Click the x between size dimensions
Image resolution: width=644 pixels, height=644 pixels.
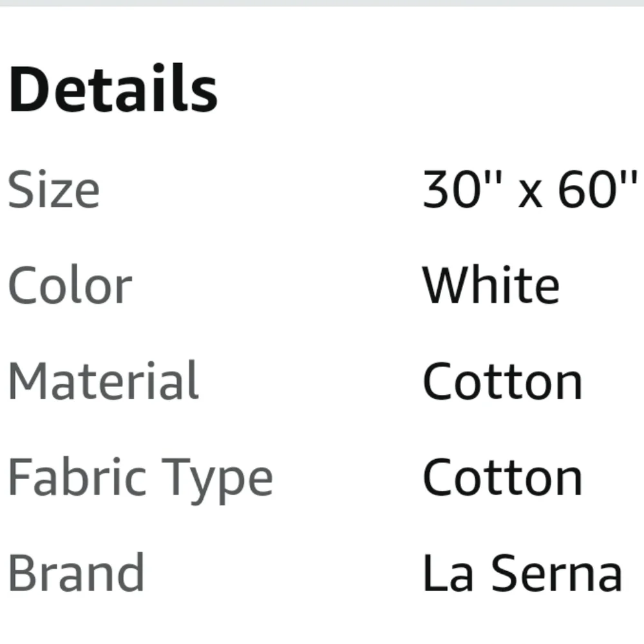point(530,194)
